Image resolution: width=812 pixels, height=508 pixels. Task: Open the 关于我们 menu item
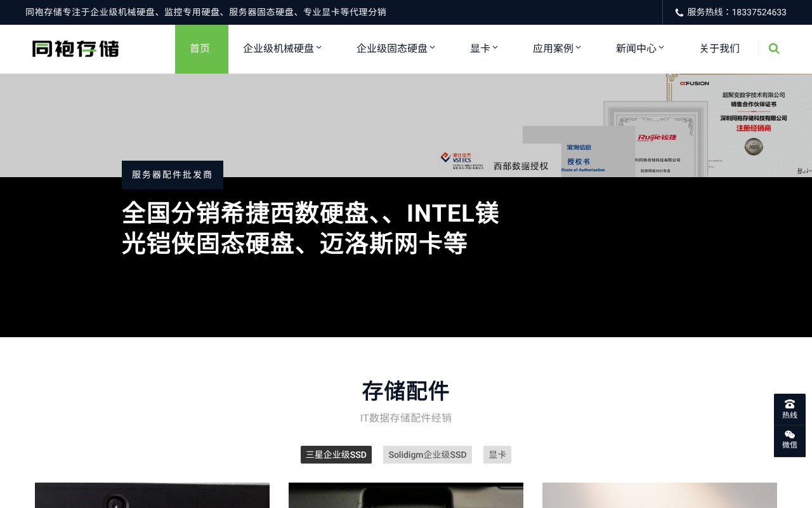click(x=719, y=48)
